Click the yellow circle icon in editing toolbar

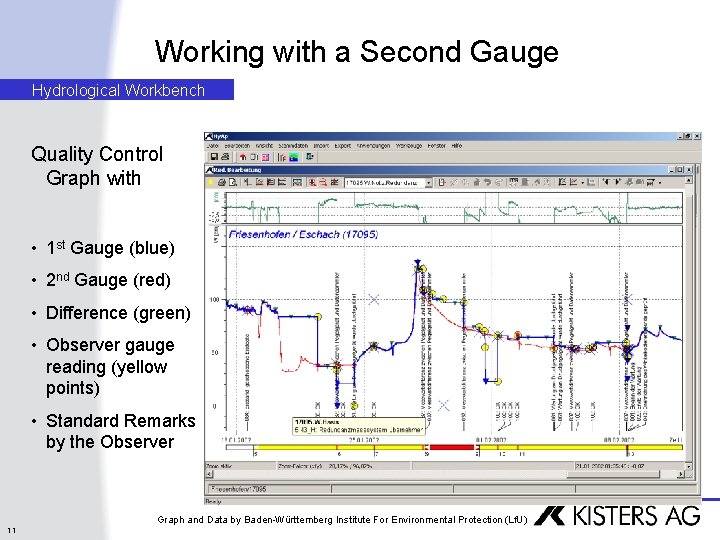[x=210, y=183]
